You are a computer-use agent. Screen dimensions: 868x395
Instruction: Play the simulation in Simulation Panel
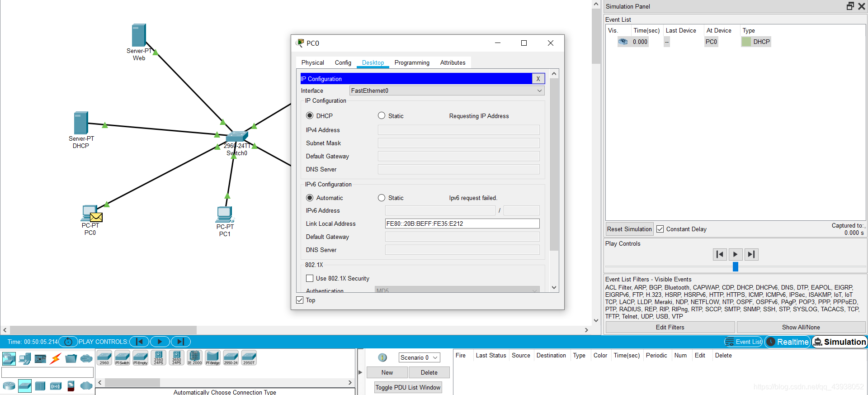click(x=736, y=254)
